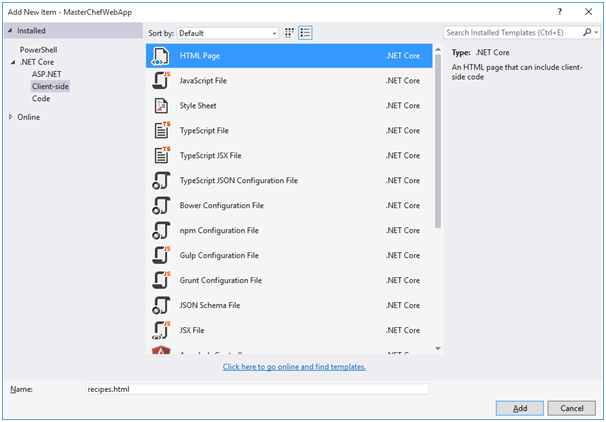
Task: Click the 'Bower Configuration File' name
Action: point(221,206)
